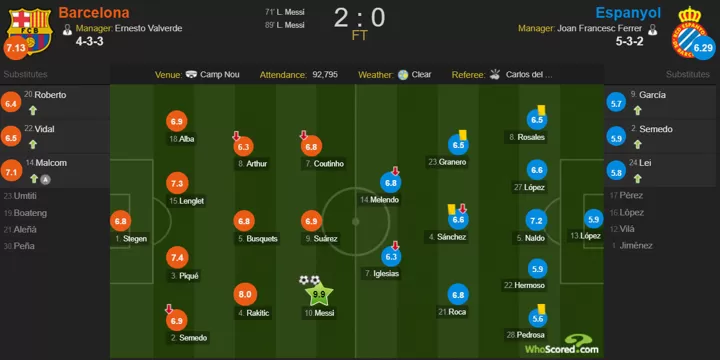Click the substitution arrow under Roberto
The image size is (720, 360).
pos(33,110)
